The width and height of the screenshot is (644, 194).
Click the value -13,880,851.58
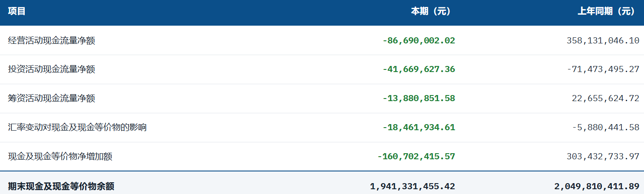419,99
